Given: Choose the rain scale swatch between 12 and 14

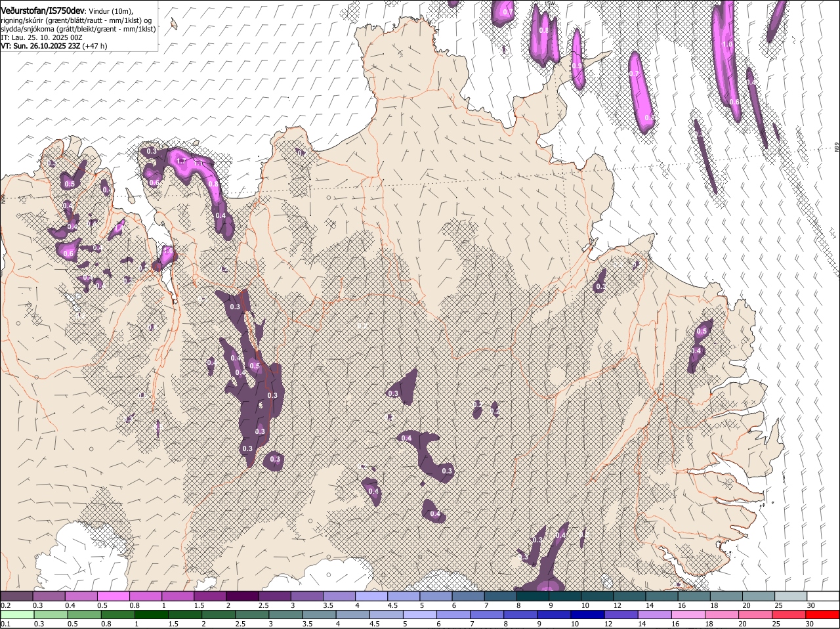Looking at the screenshot, I should click(621, 615).
